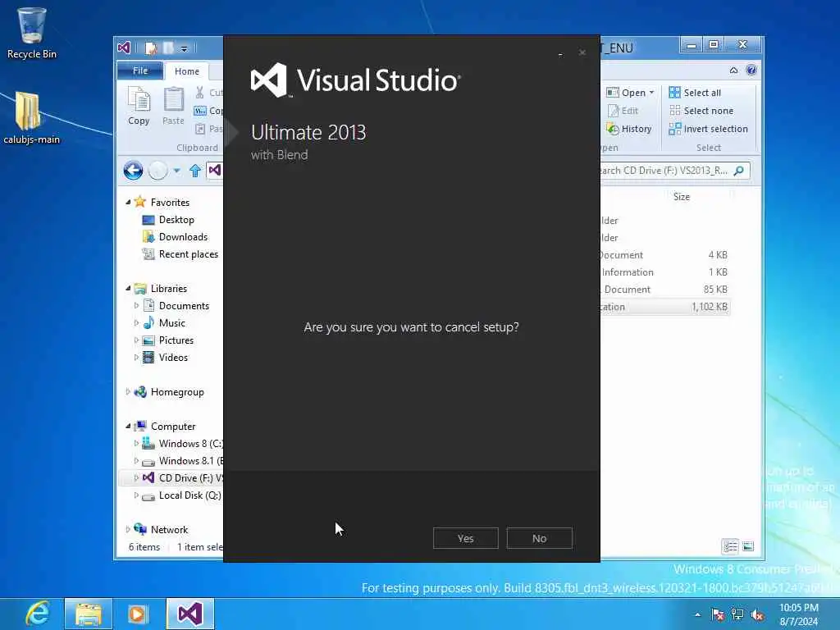Select Windows 8 (C:) drive
The width and height of the screenshot is (840, 630).
pos(190,444)
